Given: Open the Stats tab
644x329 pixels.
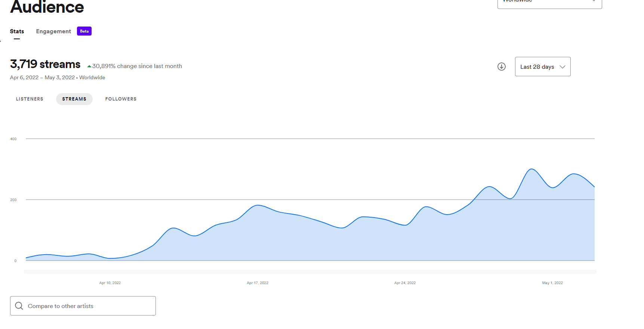Looking at the screenshot, I should [x=17, y=31].
